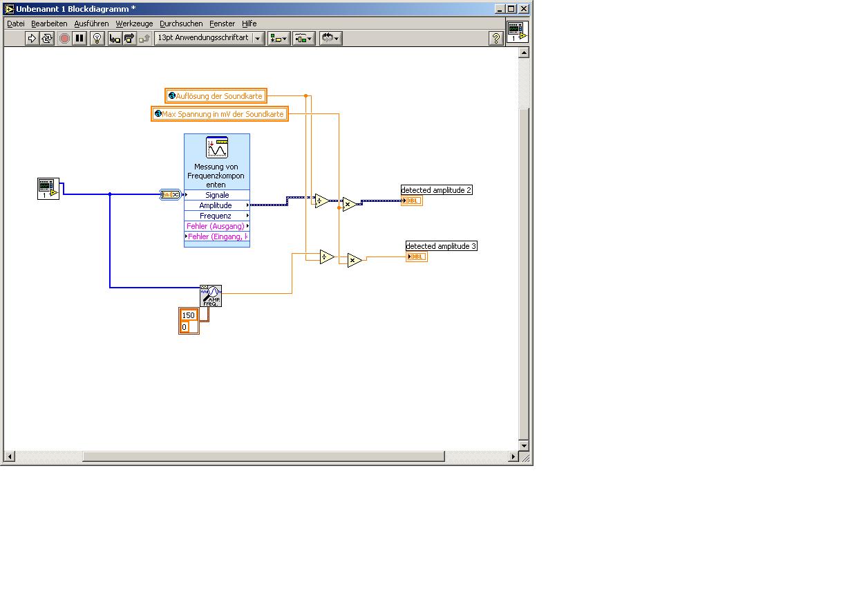Screen dimensions: 868x614
Task: Click the cluster constant value 0
Action: [185, 327]
